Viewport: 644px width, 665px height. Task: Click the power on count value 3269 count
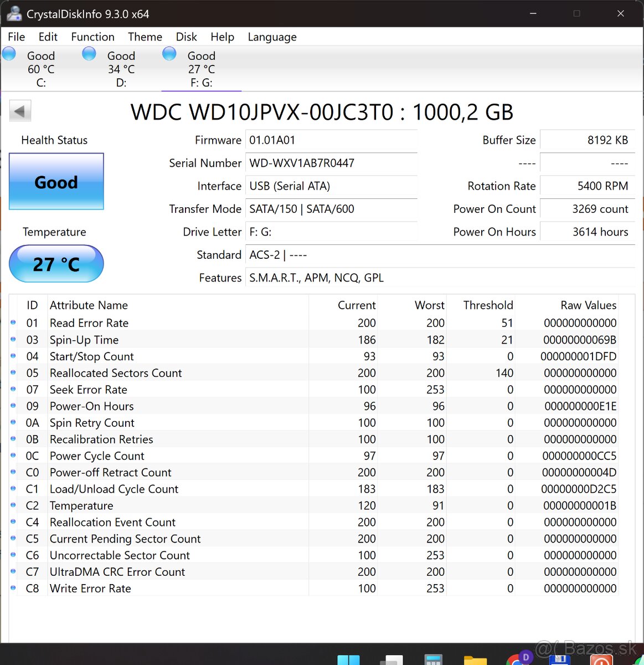click(588, 209)
